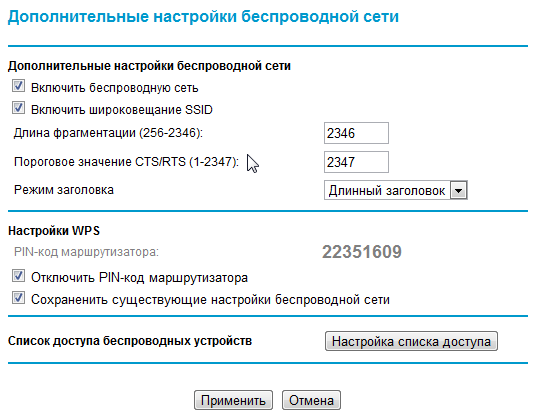Open 'Настройка списка доступа' button
This screenshot has width=536, height=416.
click(411, 341)
